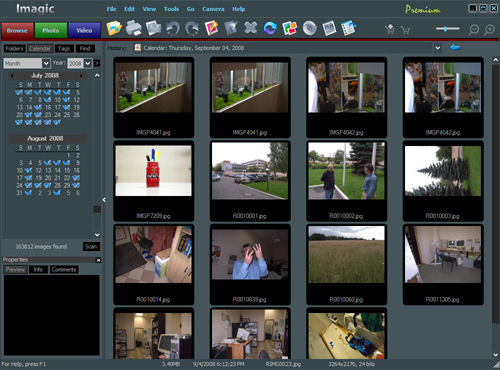Open the Tools menu
This screenshot has height=370, width=500.
[x=171, y=9]
